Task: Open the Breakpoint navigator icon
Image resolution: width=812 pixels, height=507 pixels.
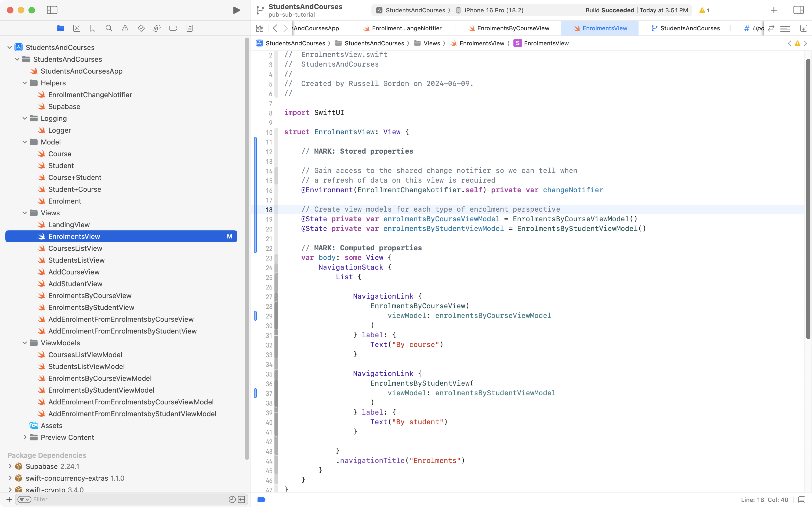Action: pos(173,28)
